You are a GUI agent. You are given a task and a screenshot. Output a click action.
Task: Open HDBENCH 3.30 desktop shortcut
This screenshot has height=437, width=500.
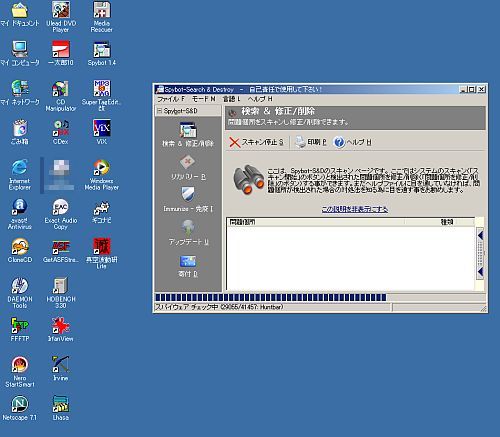(x=61, y=293)
